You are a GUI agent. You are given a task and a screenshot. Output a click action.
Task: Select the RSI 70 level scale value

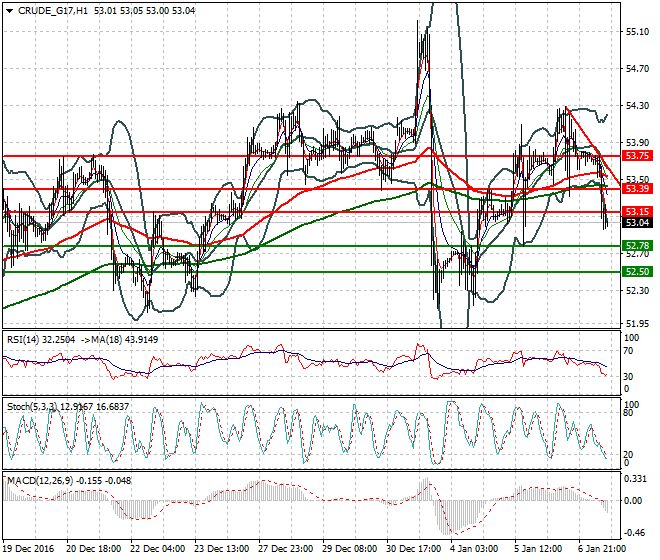(628, 350)
